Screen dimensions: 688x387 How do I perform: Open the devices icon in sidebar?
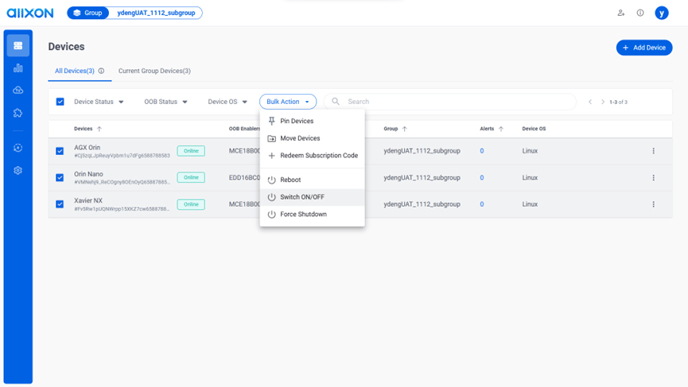(x=18, y=46)
